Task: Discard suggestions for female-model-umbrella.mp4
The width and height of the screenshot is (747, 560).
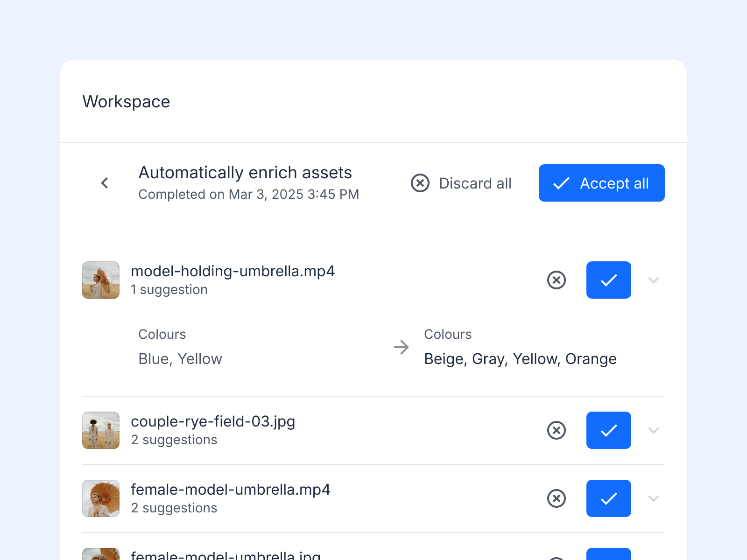Action: click(557, 498)
